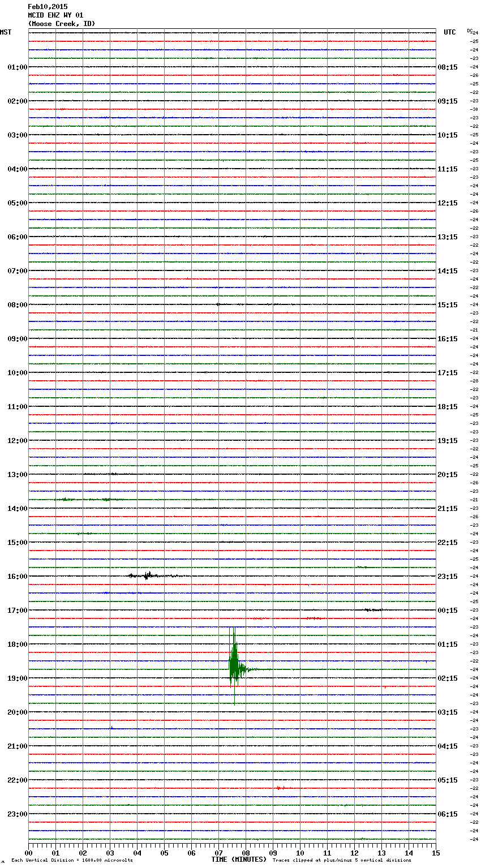Select the 16:00 MST hour label
This screenshot has width=481, height=868.
click(x=17, y=577)
